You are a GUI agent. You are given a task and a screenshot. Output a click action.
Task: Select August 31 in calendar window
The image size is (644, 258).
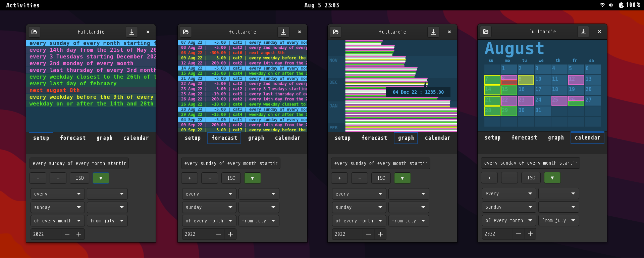pyautogui.click(x=542, y=111)
